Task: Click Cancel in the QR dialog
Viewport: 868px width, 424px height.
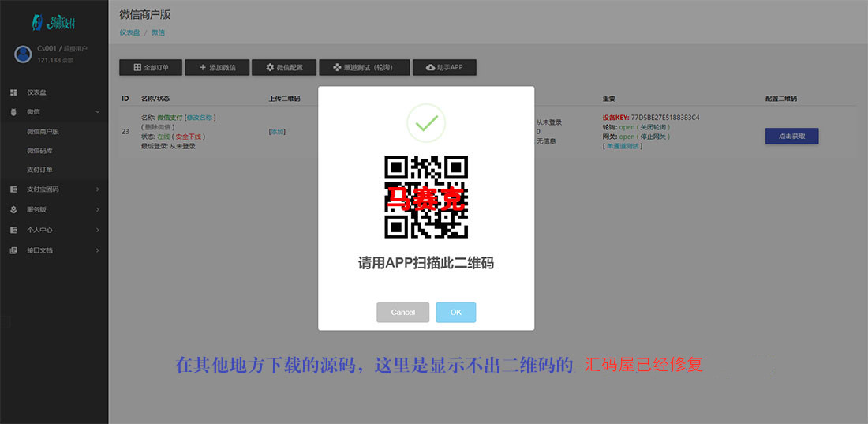Action: tap(403, 312)
